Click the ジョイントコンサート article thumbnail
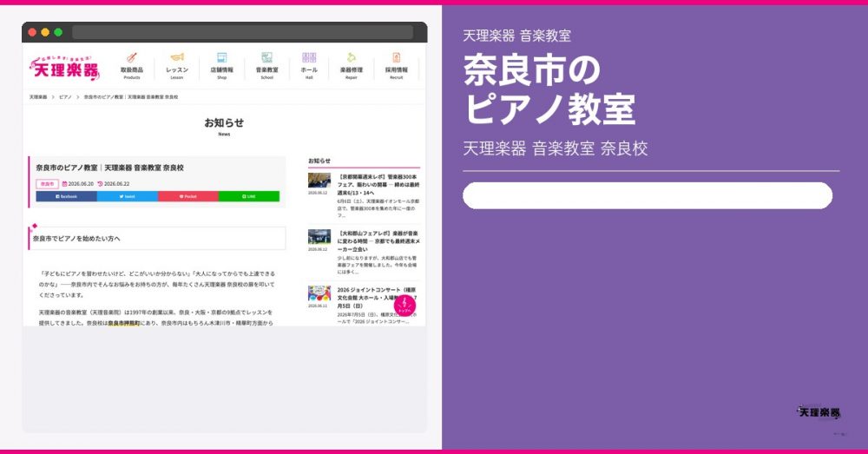 pos(319,293)
